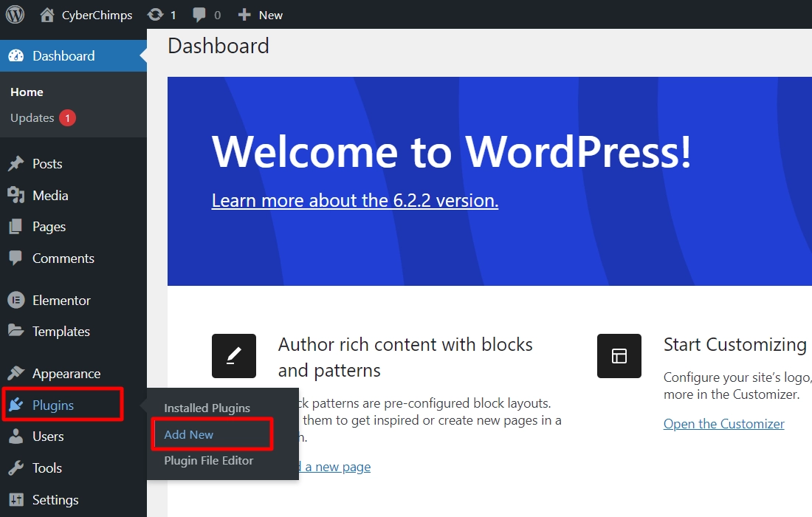Screen dimensions: 812x517
Task: Click the Comments bubble icon in sidebar
Action: 16,258
